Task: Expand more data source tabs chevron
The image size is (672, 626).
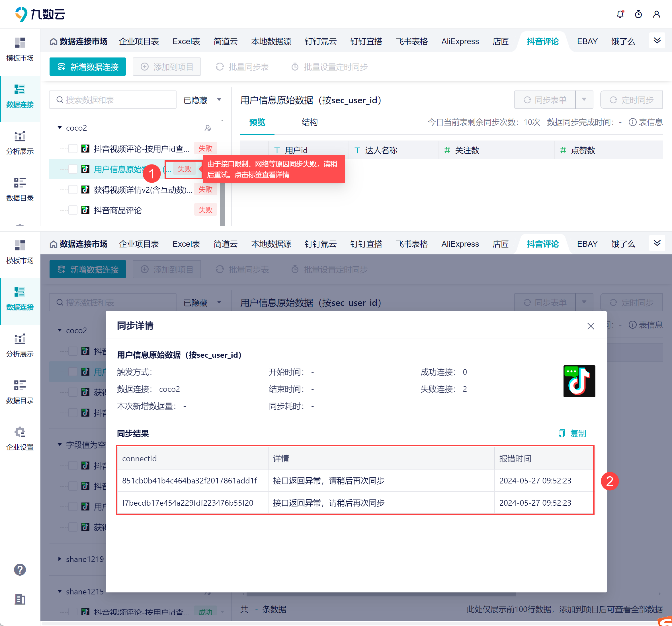Action: click(657, 40)
